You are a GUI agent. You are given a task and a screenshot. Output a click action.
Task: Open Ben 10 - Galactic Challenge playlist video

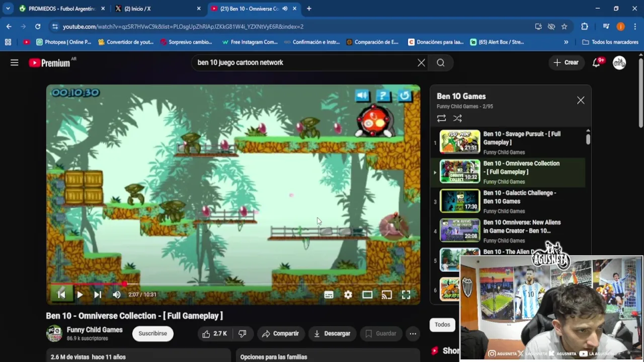pos(508,201)
